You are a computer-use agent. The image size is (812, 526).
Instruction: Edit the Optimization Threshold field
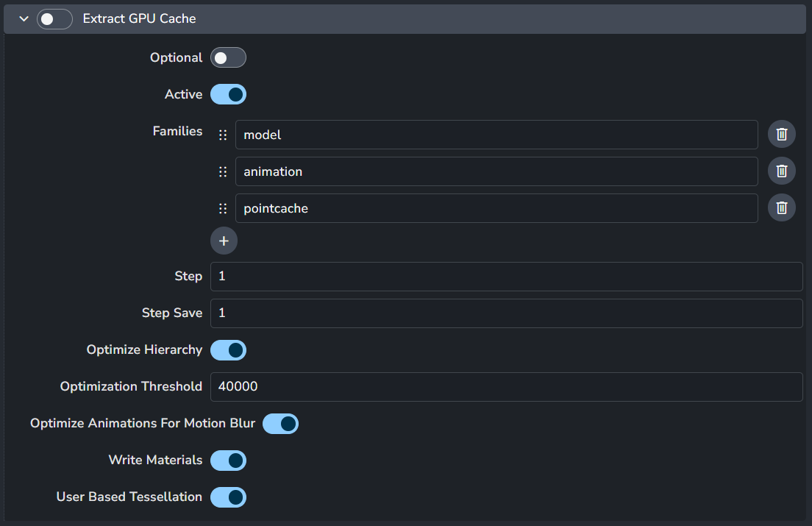click(506, 387)
